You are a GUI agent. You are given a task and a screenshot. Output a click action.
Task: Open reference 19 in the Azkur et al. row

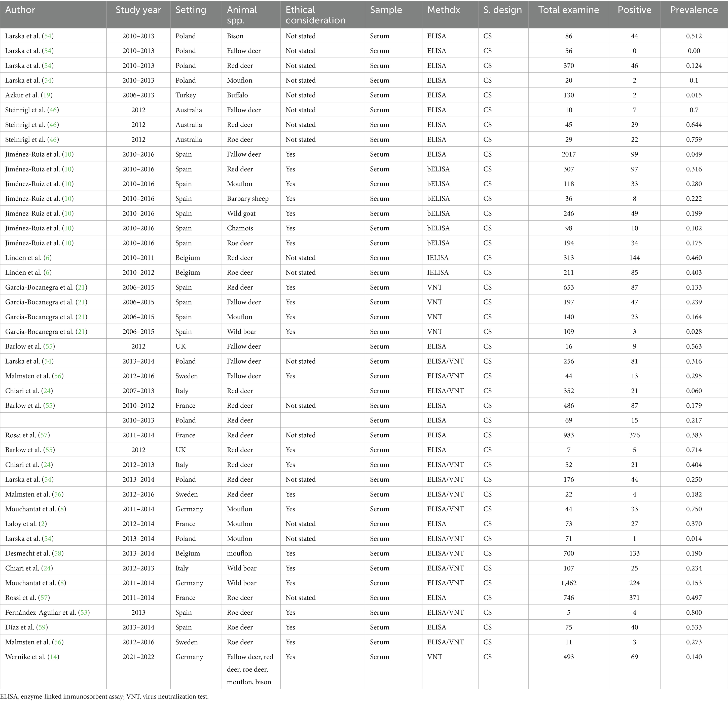[47, 95]
